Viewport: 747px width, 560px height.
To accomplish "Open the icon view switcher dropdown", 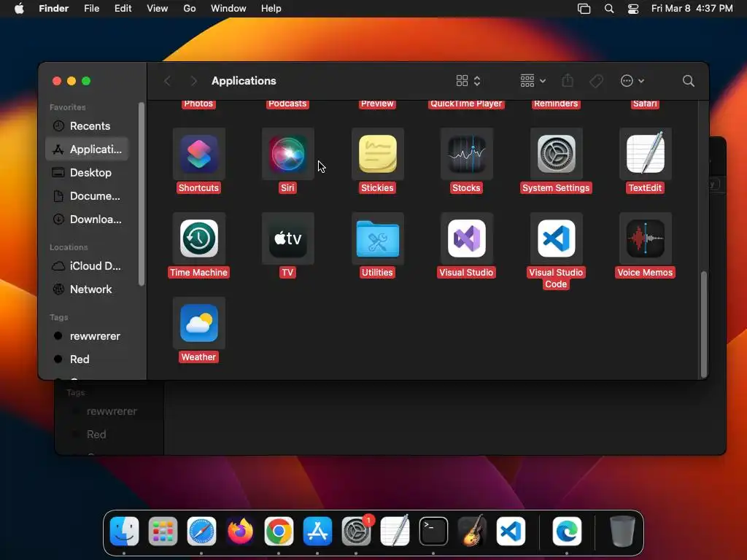I will click(x=468, y=81).
